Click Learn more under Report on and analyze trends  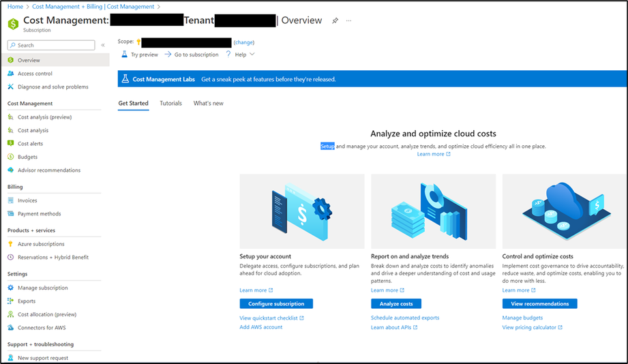[x=388, y=290]
